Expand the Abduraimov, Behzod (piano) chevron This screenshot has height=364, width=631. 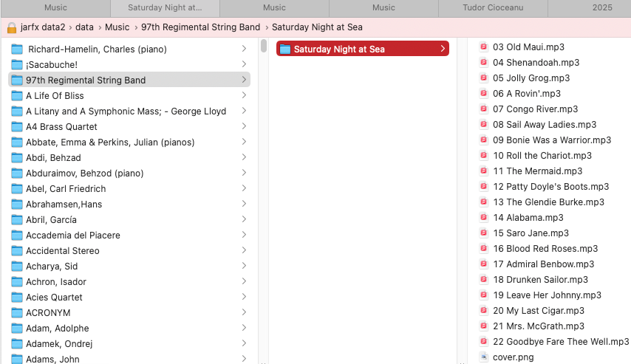(x=244, y=173)
